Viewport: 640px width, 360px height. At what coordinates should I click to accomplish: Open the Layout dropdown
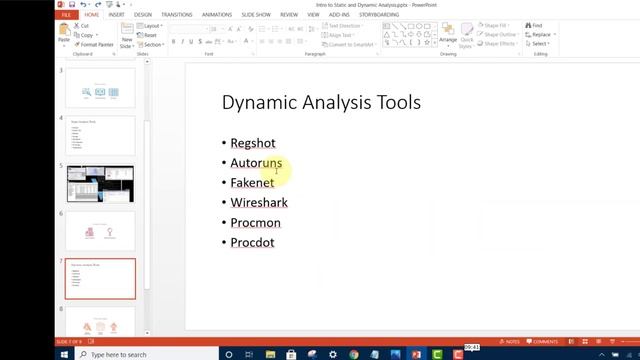tap(150, 26)
